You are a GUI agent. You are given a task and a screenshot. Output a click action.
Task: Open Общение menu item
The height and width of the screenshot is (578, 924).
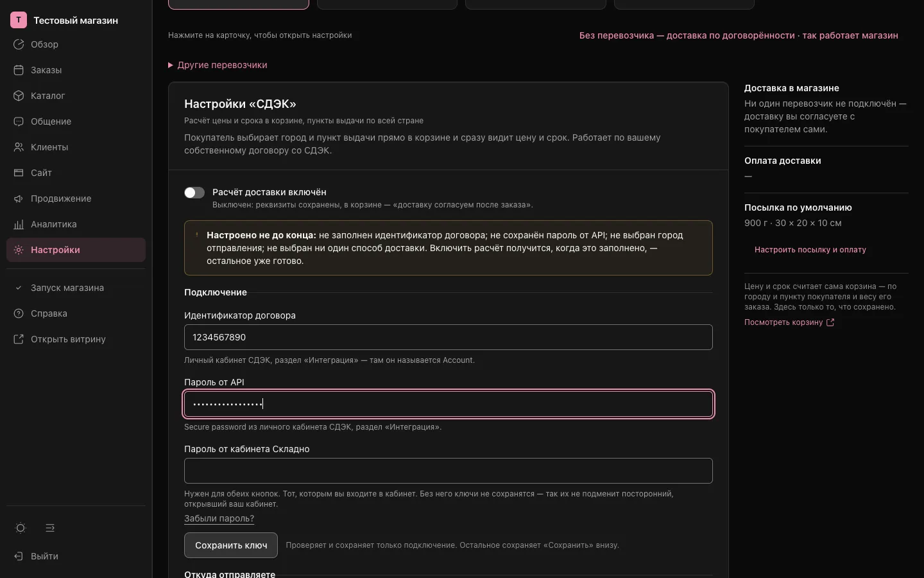(76, 121)
